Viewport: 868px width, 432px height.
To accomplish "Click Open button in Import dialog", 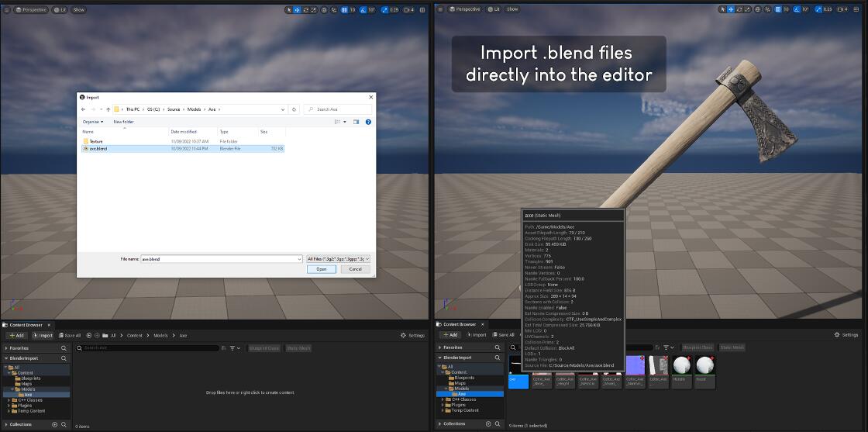I will pyautogui.click(x=322, y=269).
